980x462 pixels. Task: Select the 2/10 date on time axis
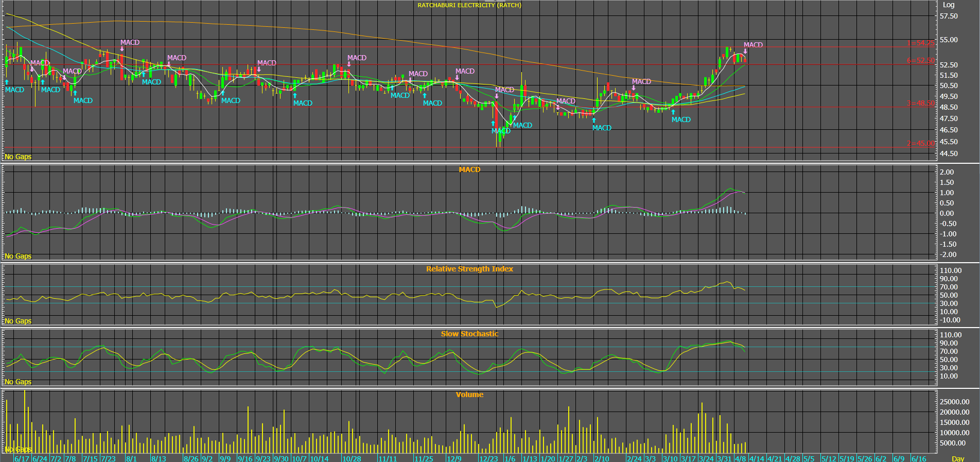(602, 458)
